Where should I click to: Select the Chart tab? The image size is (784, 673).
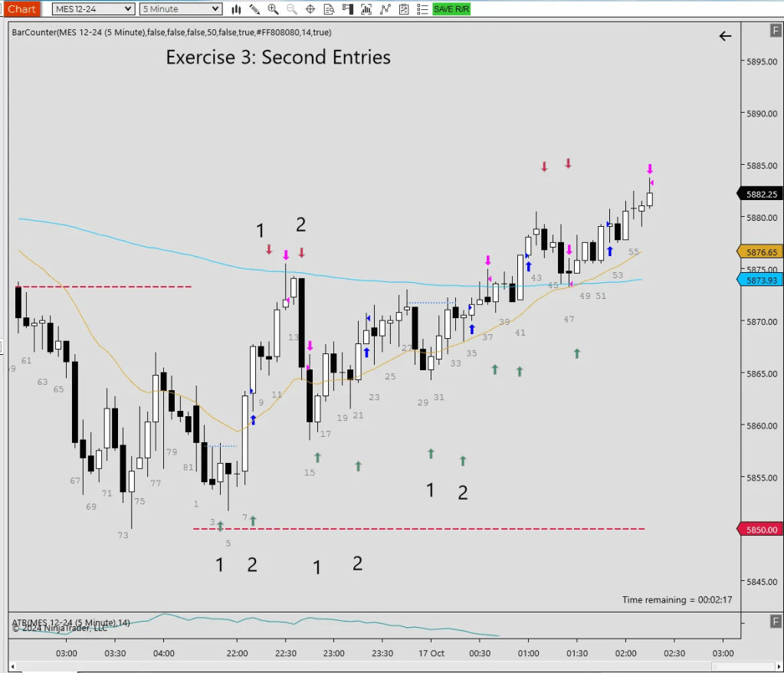coord(21,9)
